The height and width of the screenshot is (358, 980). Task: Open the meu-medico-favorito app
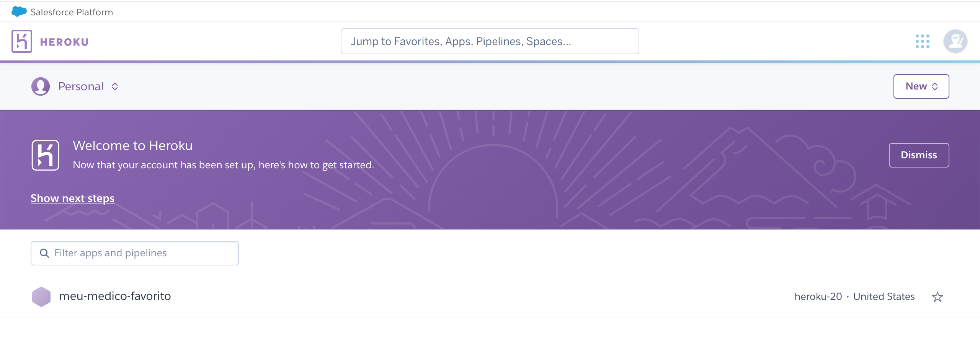click(115, 296)
